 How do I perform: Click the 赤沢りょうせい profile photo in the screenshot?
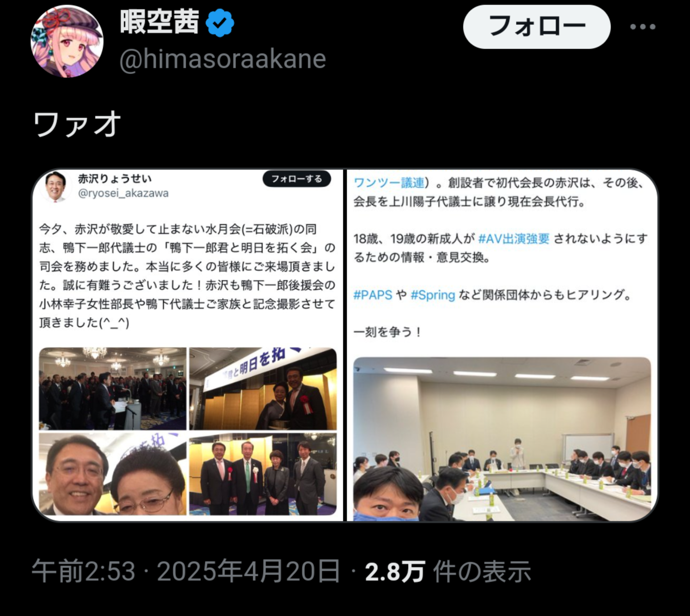[x=56, y=186]
